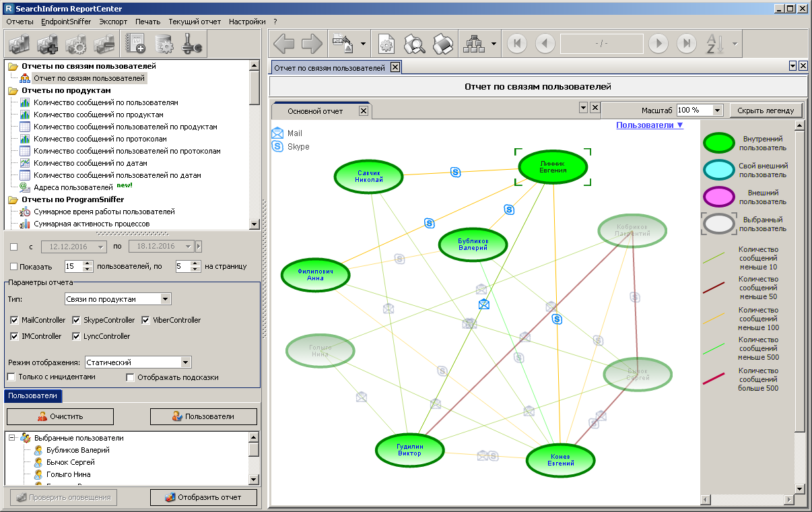This screenshot has height=512, width=812.
Task: Select the Гудилин Виктор user node
Action: tap(409, 450)
